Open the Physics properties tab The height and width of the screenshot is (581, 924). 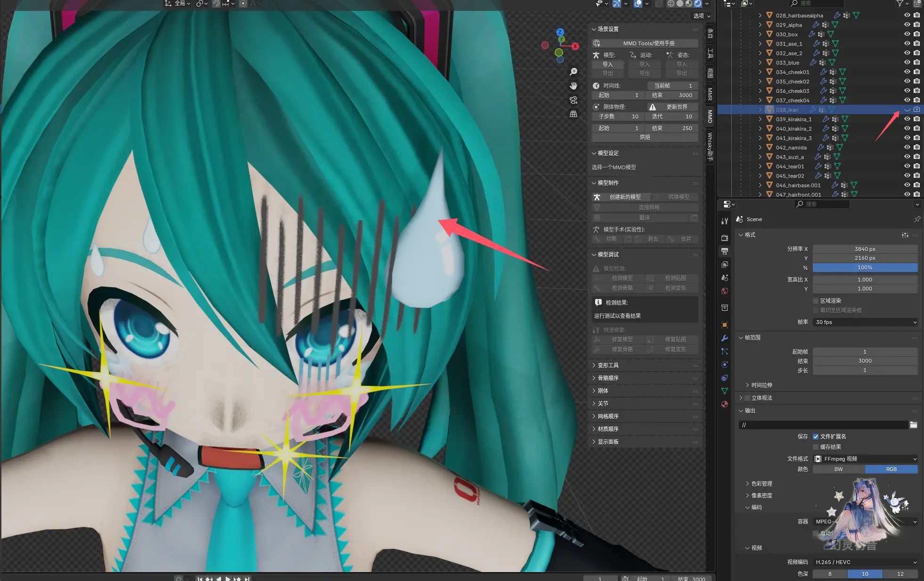point(725,365)
